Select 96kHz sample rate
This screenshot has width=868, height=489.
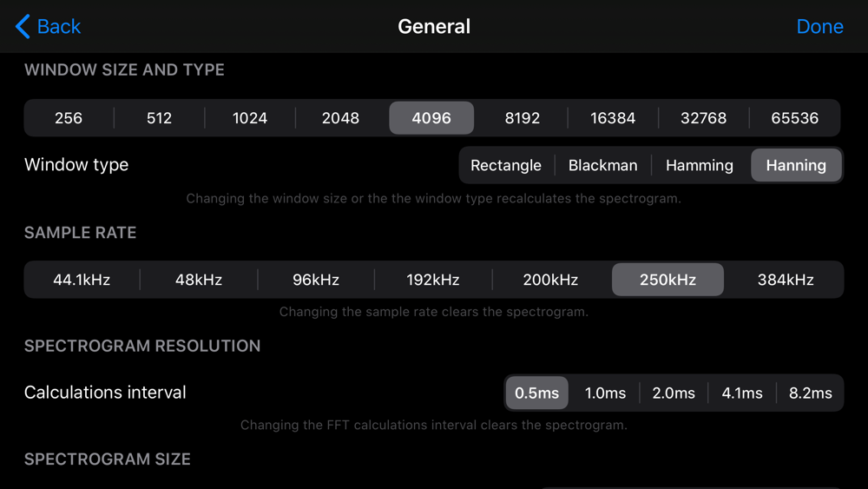pos(316,280)
